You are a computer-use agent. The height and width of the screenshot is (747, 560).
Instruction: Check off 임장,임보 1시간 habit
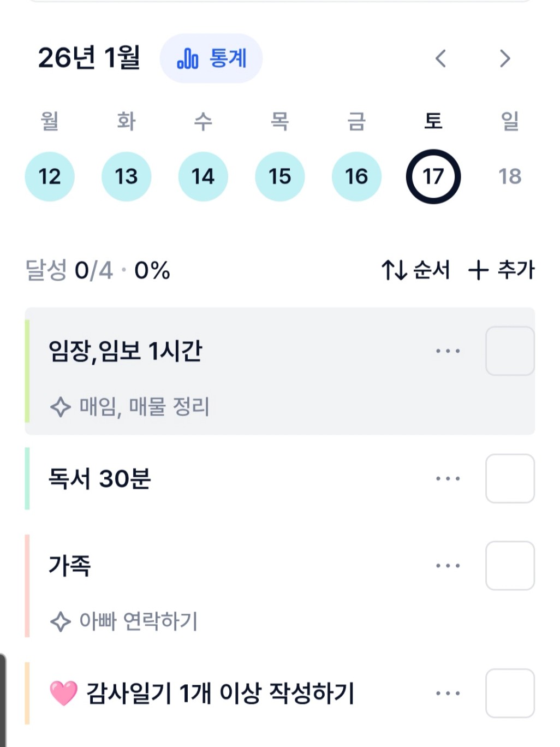coord(510,351)
